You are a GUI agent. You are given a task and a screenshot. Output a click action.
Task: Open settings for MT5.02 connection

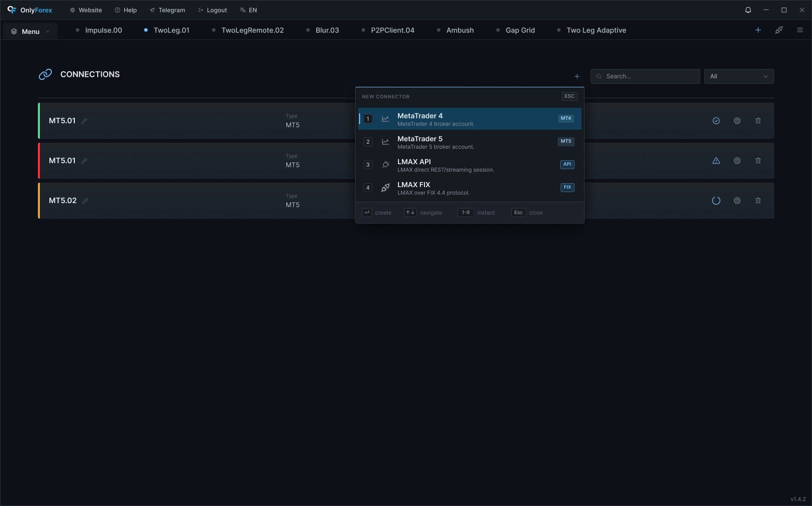click(737, 201)
